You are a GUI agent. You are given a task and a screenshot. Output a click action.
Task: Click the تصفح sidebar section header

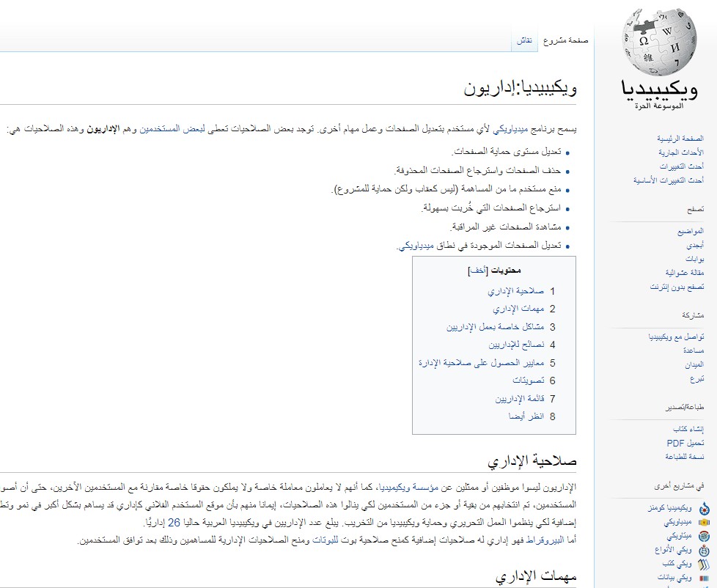point(696,210)
